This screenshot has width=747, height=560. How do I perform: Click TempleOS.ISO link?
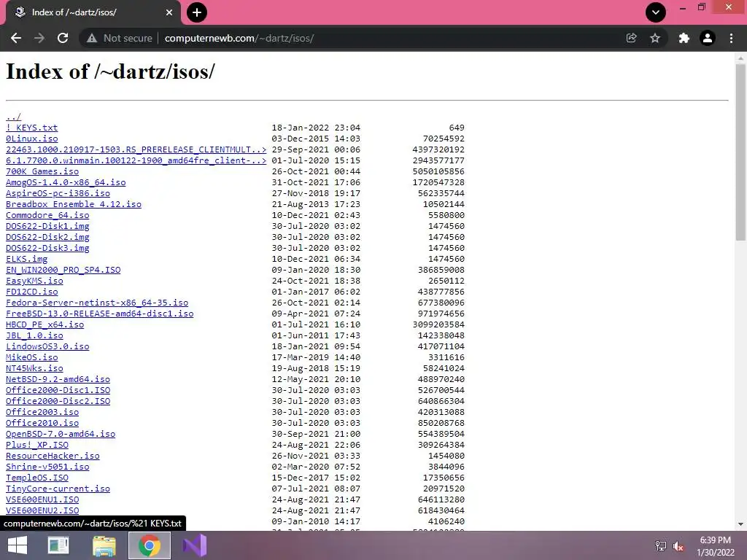(36, 478)
